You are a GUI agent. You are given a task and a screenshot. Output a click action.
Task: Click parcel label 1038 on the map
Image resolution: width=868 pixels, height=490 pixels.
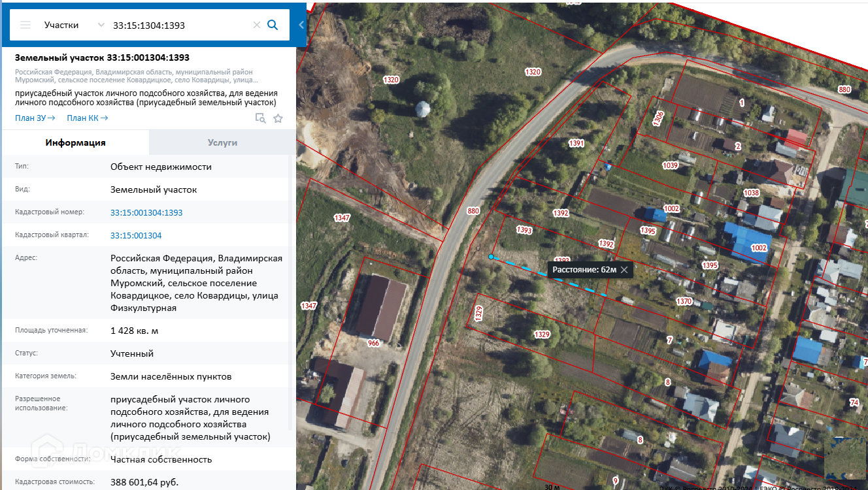pos(752,193)
